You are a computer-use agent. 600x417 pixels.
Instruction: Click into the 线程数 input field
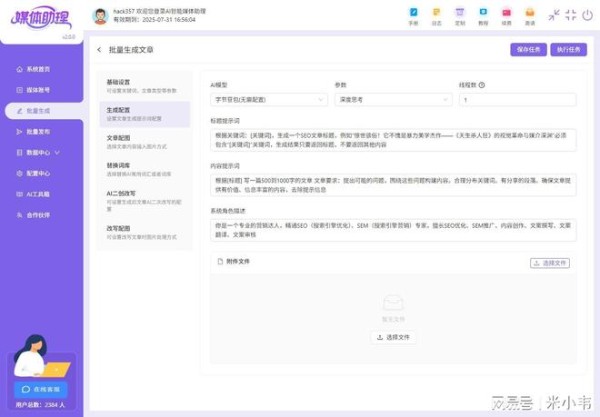pyautogui.click(x=517, y=100)
